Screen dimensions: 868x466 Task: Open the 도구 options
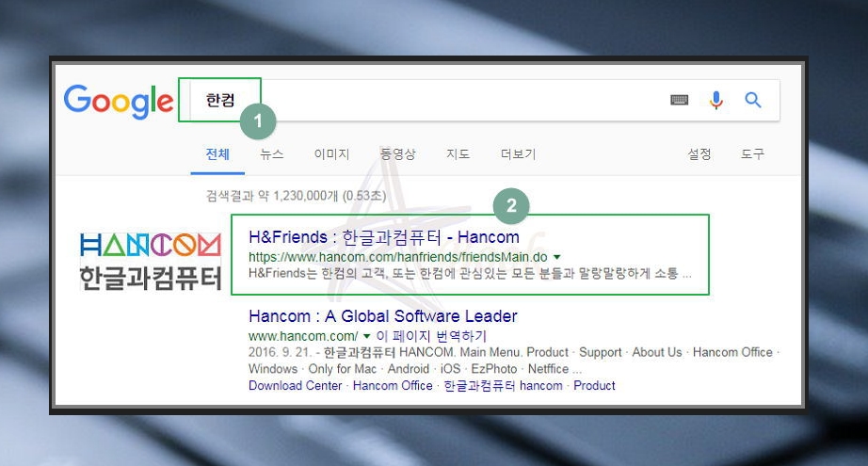752,153
